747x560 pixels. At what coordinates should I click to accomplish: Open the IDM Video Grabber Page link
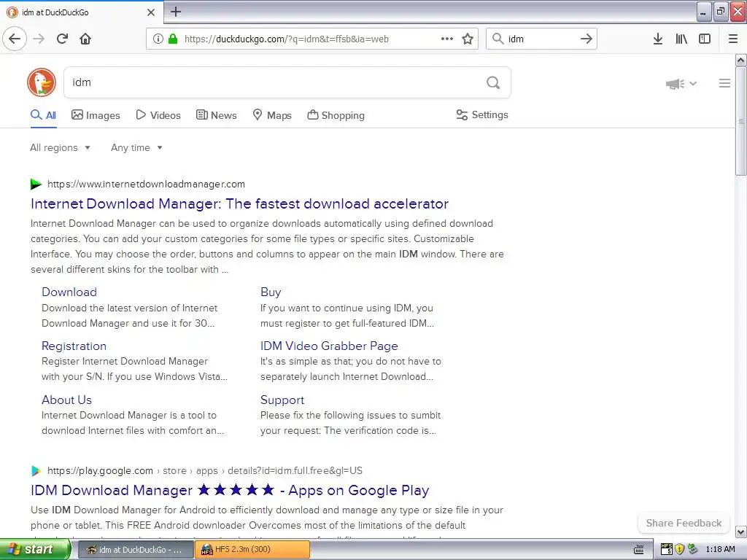[329, 346]
